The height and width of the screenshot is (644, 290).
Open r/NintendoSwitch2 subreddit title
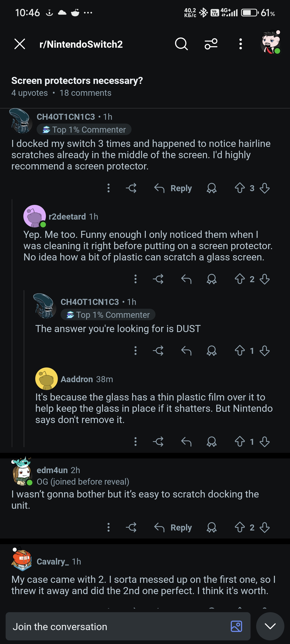tap(81, 44)
